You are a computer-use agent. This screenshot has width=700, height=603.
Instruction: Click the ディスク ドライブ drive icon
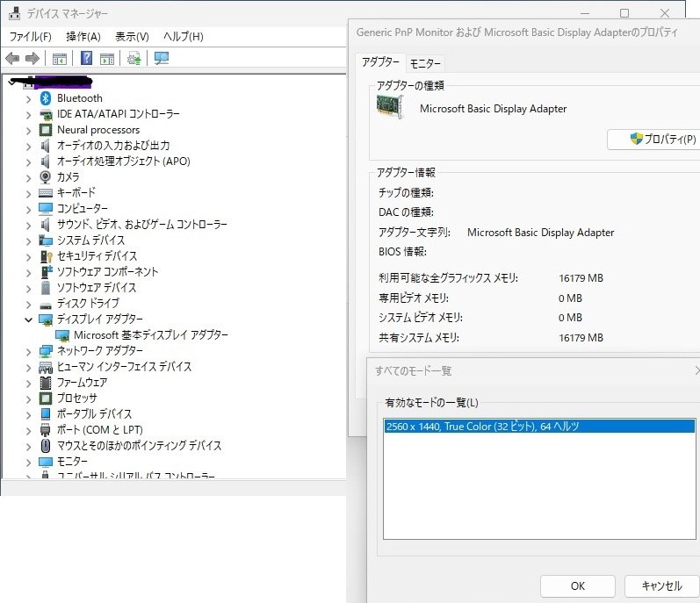tap(46, 306)
